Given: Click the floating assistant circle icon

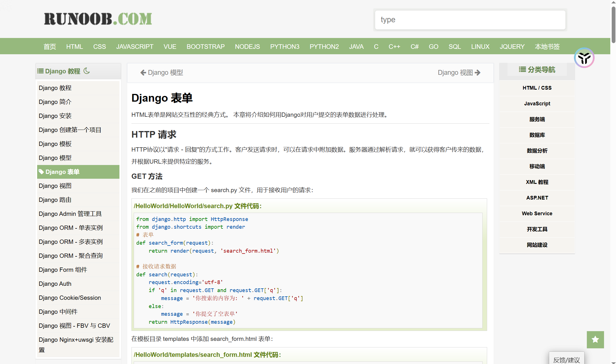Looking at the screenshot, I should (584, 58).
